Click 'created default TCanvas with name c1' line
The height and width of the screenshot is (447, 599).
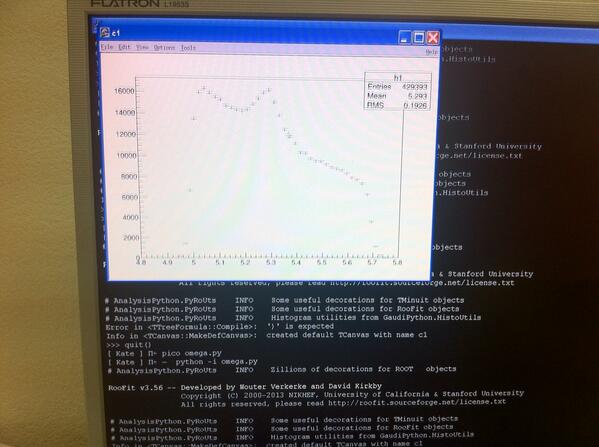click(x=267, y=335)
